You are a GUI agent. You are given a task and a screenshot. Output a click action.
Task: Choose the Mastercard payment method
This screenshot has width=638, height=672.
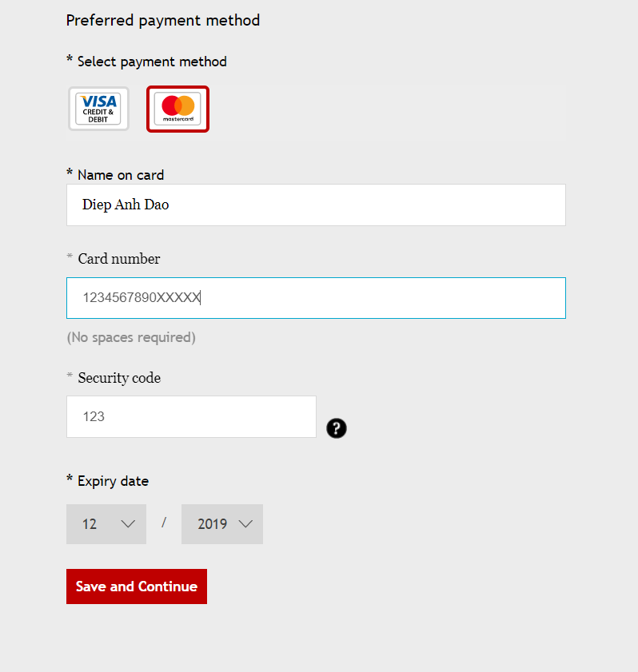[177, 109]
